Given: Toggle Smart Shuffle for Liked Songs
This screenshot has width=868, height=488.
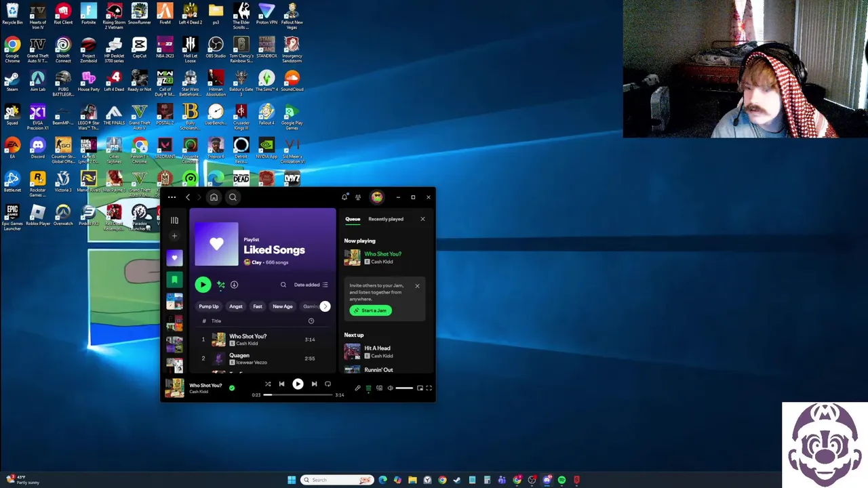Looking at the screenshot, I should (x=220, y=285).
